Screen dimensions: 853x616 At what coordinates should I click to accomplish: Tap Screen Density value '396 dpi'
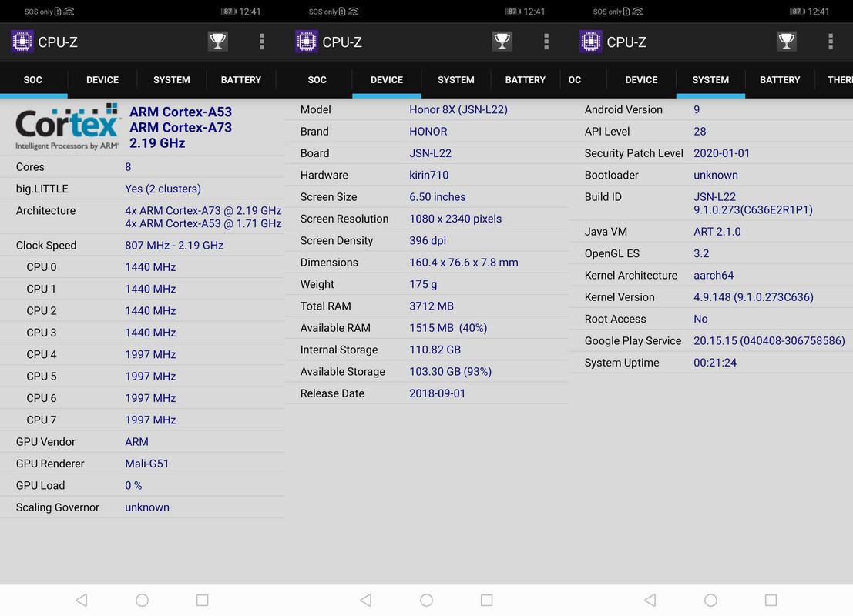428,240
